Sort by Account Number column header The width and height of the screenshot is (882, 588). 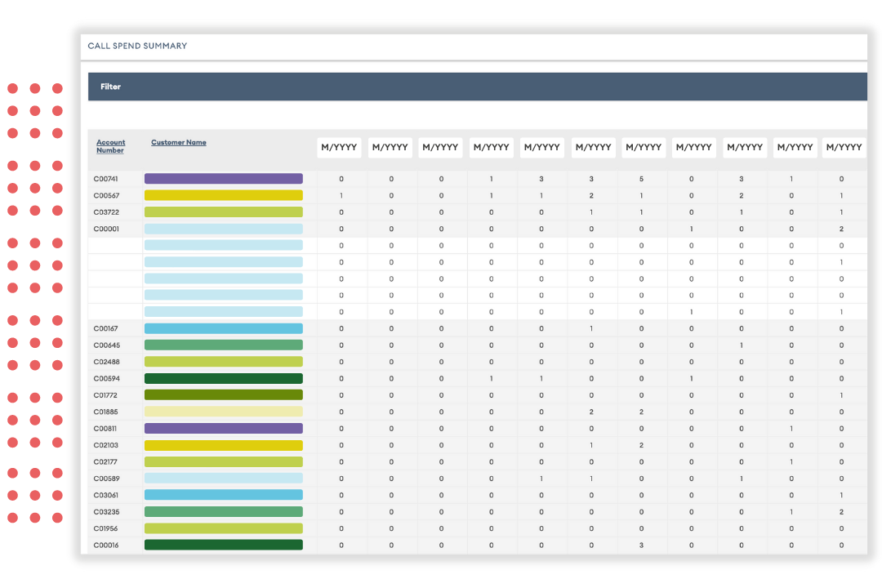point(110,146)
